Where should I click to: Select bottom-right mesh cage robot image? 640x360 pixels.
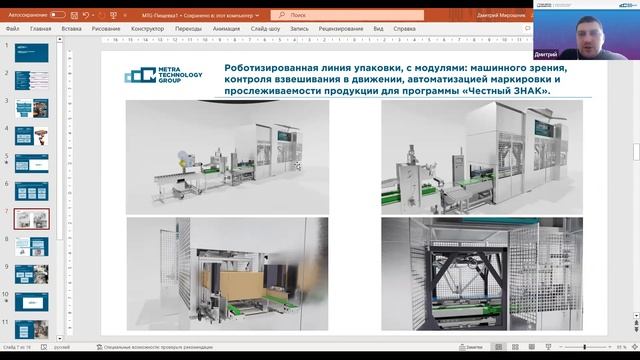[482, 273]
